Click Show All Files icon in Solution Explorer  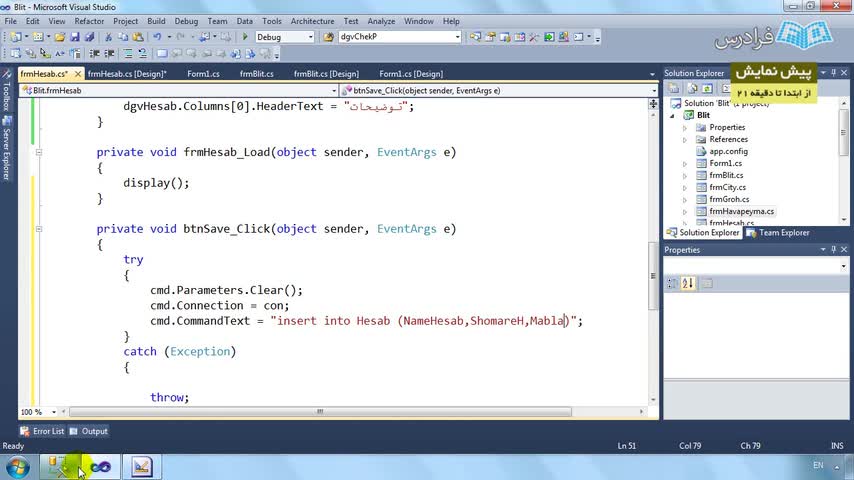coord(692,88)
